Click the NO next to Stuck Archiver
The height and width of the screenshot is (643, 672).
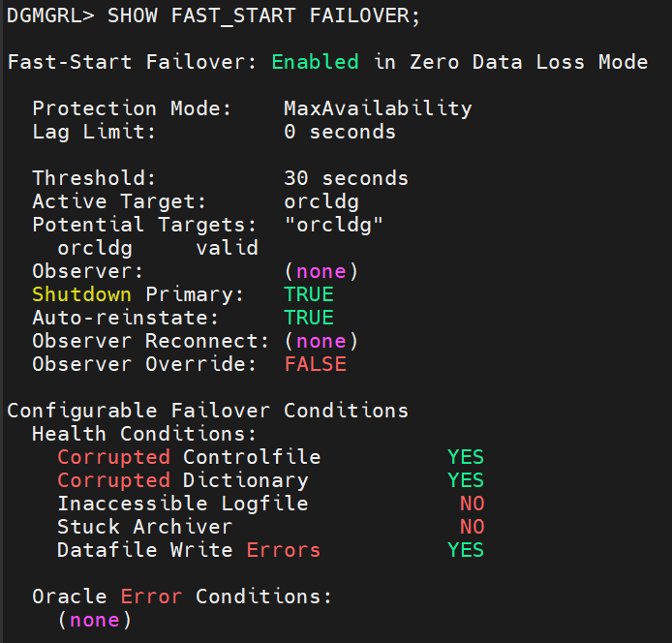click(472, 527)
